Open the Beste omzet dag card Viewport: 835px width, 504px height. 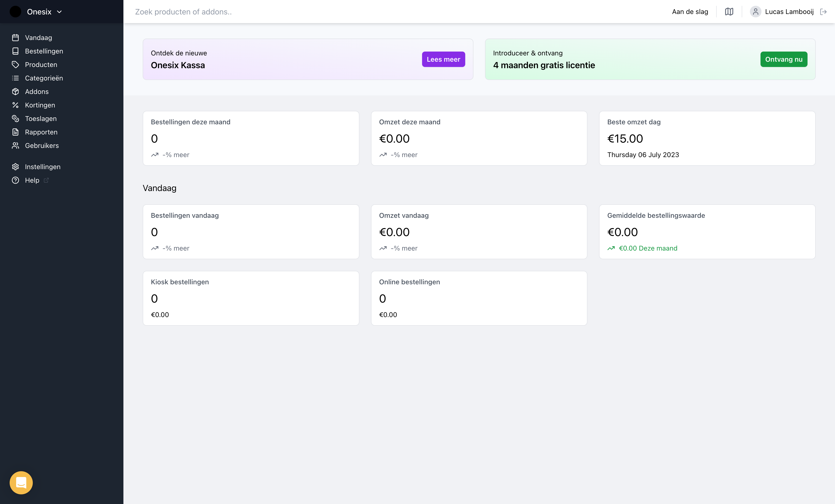(707, 138)
